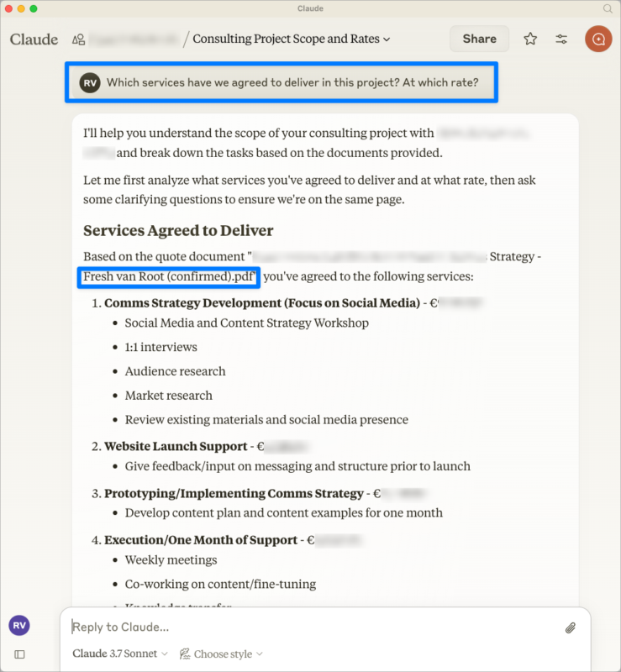Open the chat controls sliders icon
This screenshot has height=672, width=621.
[561, 39]
